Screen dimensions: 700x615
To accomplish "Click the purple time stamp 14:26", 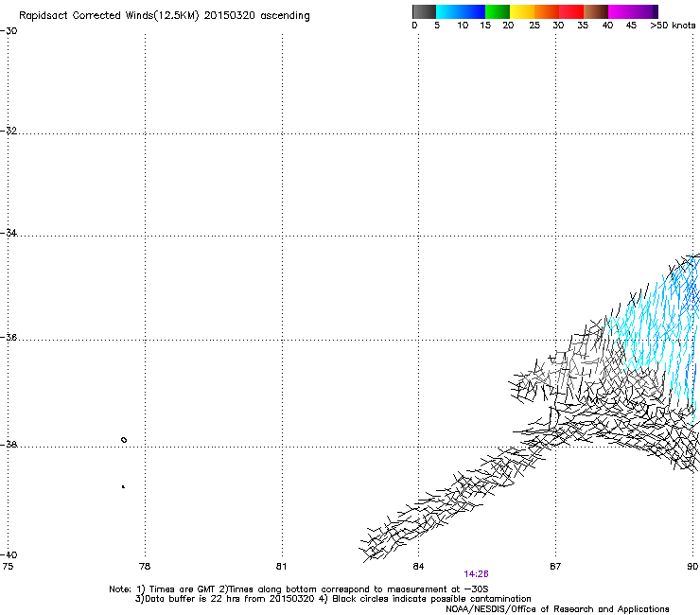I will tap(476, 574).
